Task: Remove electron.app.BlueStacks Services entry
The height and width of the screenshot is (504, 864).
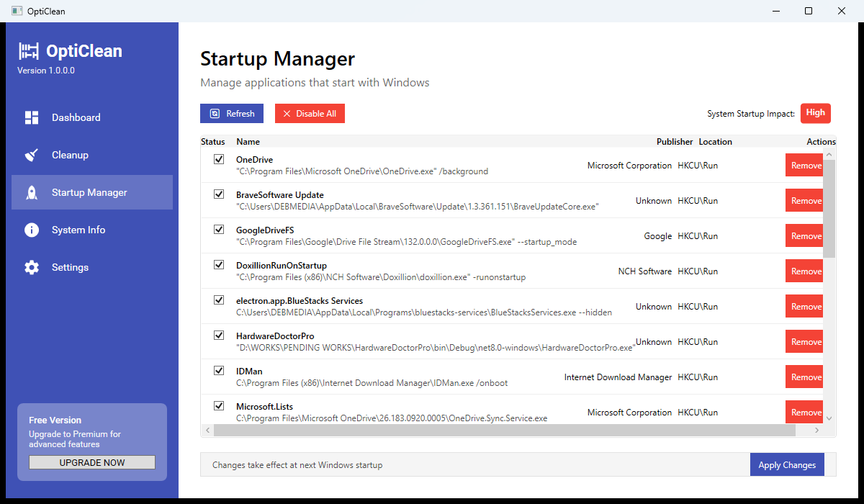Action: point(805,307)
